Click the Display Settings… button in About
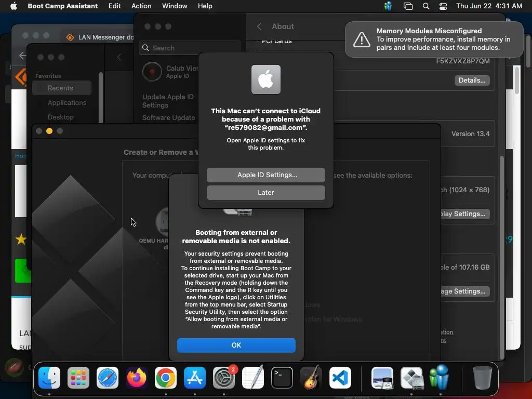The height and width of the screenshot is (399, 532). [x=465, y=214]
